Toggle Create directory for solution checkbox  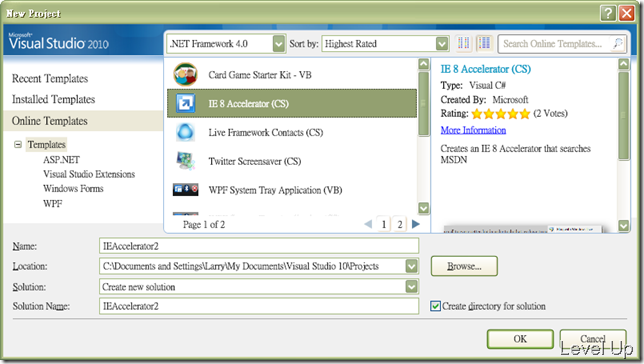435,306
